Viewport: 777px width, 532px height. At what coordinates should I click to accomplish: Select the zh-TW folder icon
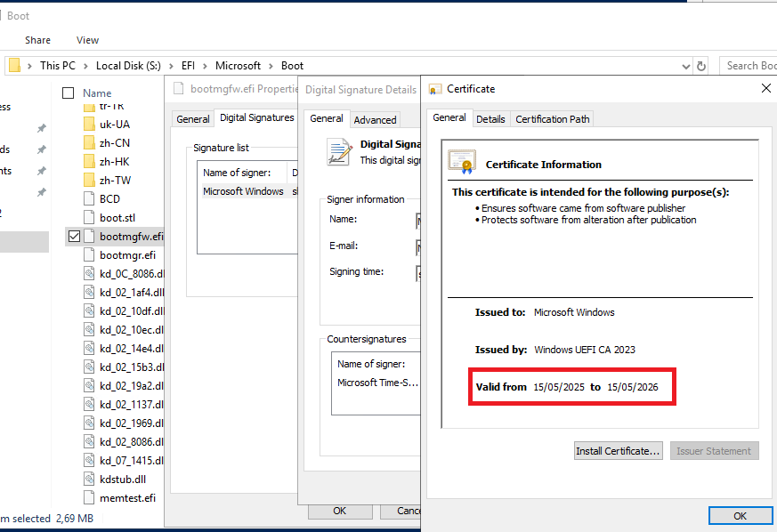pyautogui.click(x=89, y=180)
